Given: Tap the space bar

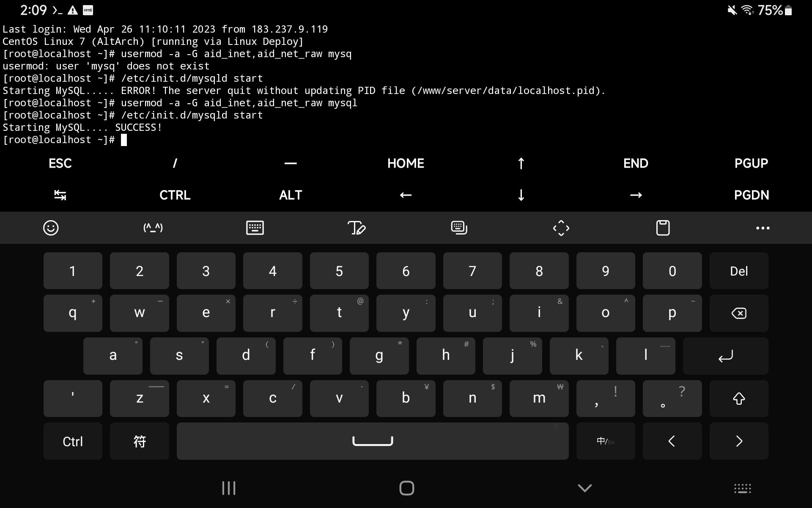Looking at the screenshot, I should (373, 441).
